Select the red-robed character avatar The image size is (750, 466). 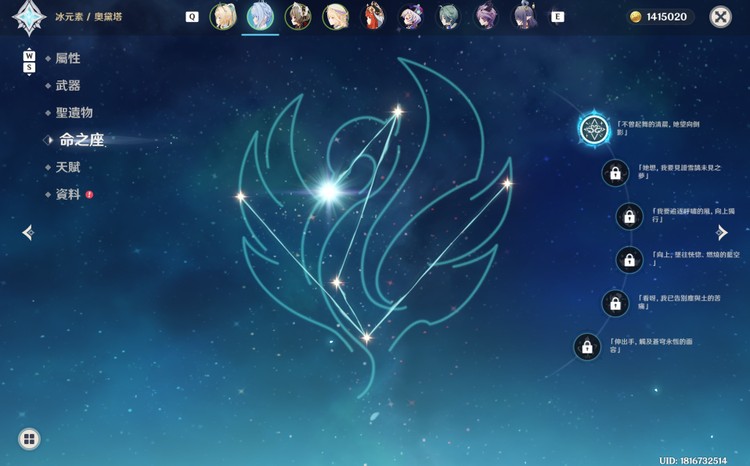[x=373, y=17]
